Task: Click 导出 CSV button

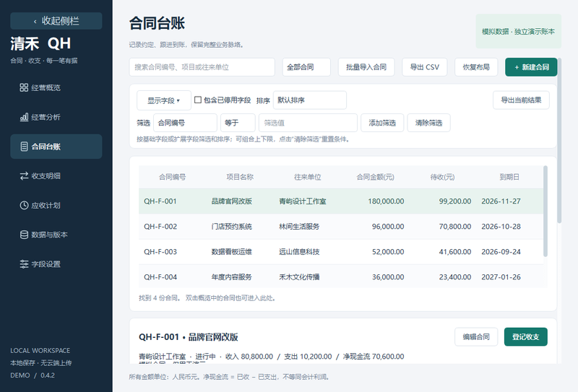Action: [425, 67]
